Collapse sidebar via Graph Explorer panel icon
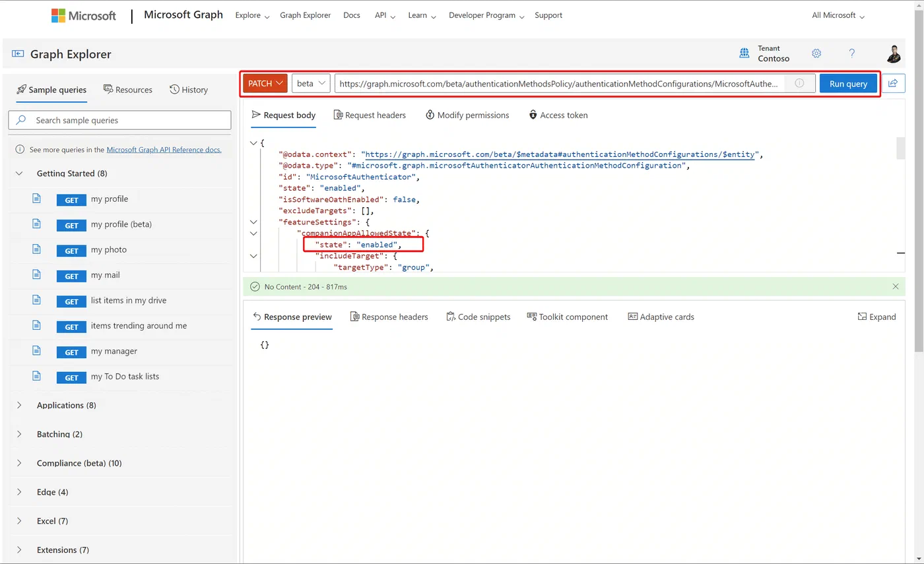The height and width of the screenshot is (564, 924). pos(18,54)
